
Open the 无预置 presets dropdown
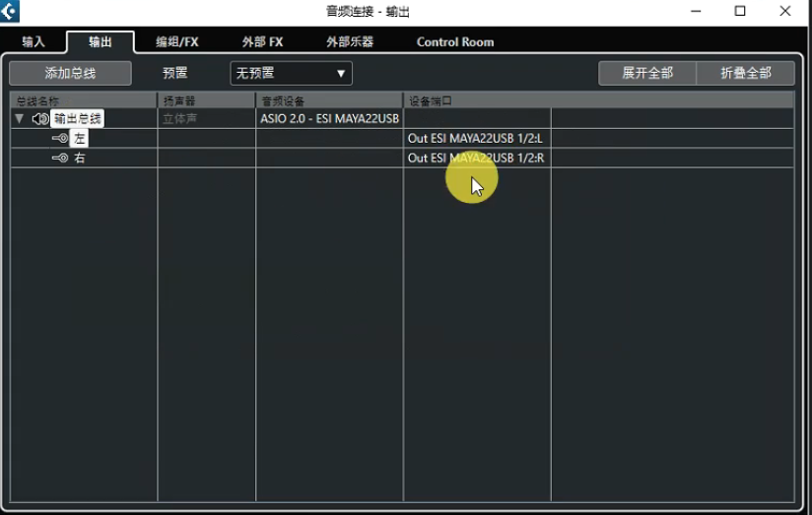tap(291, 73)
